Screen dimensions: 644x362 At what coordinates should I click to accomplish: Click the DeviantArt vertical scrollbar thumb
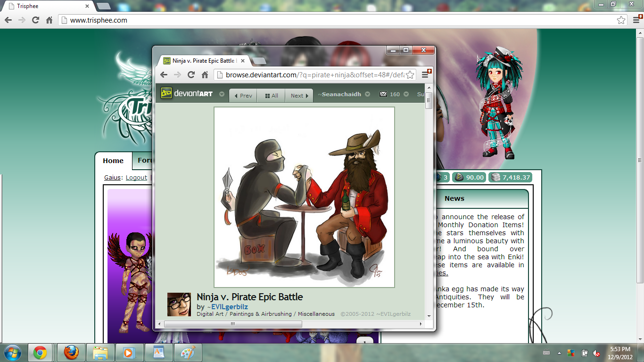tap(429, 101)
